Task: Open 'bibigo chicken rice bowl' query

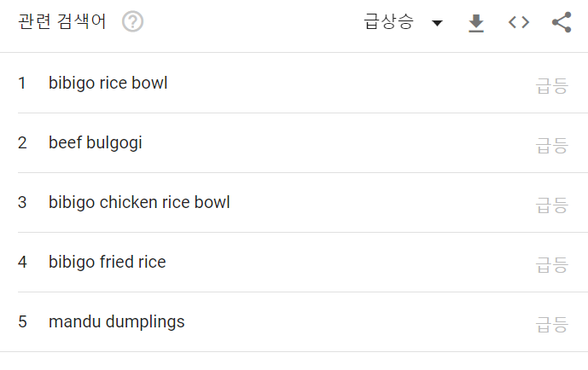Action: tap(139, 203)
